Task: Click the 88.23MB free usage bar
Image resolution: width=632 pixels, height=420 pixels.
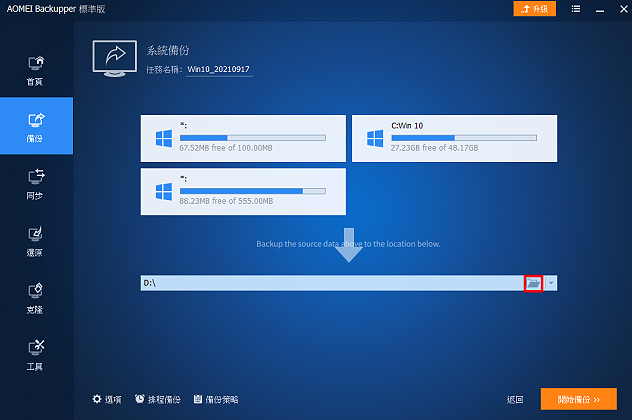Action: 253,191
